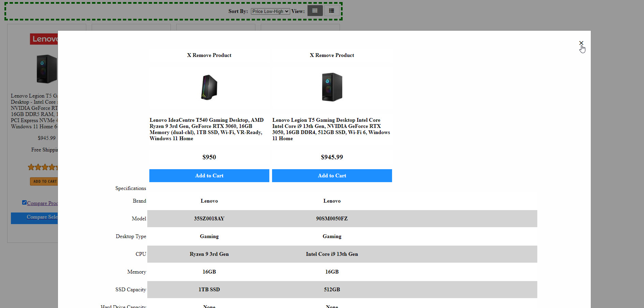Open the Sort By dropdown
Viewport: 644px width, 308px height.
(x=270, y=11)
